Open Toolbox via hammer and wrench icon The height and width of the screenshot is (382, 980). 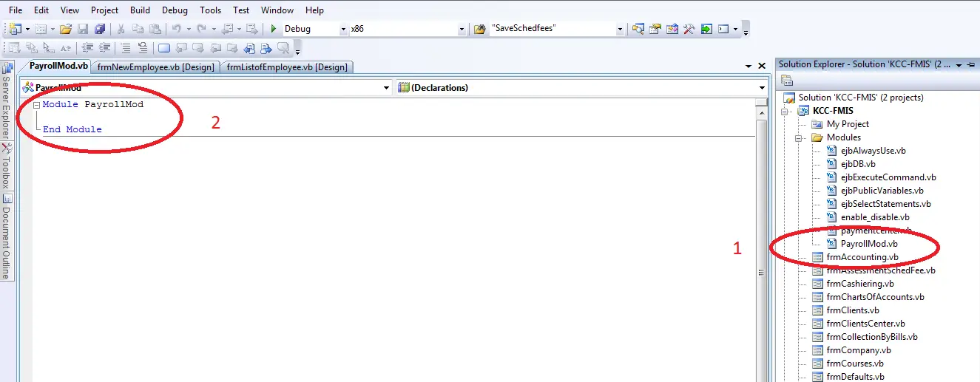(689, 29)
